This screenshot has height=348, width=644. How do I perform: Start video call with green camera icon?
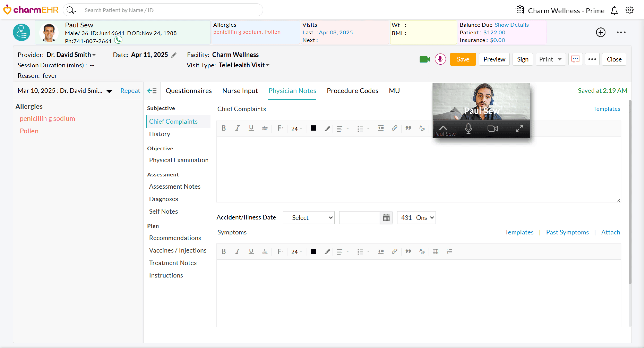(424, 59)
